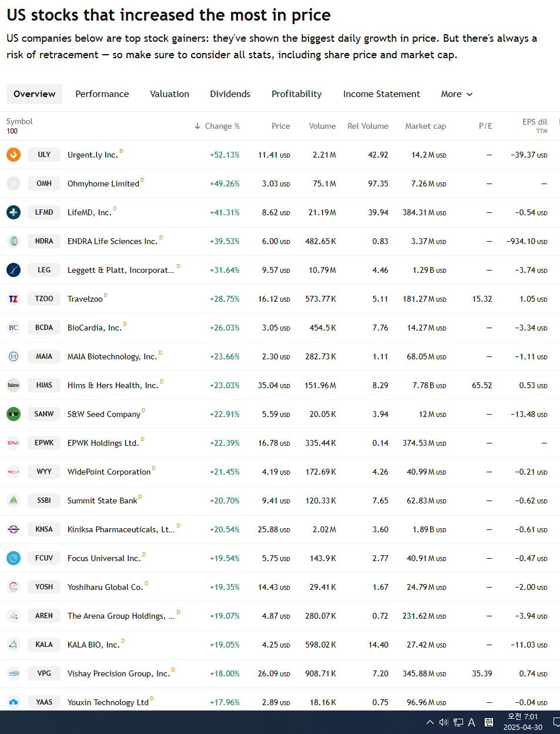Screen dimensions: 560x734
Task: Click the Rel Volume column header
Action: 368,126
